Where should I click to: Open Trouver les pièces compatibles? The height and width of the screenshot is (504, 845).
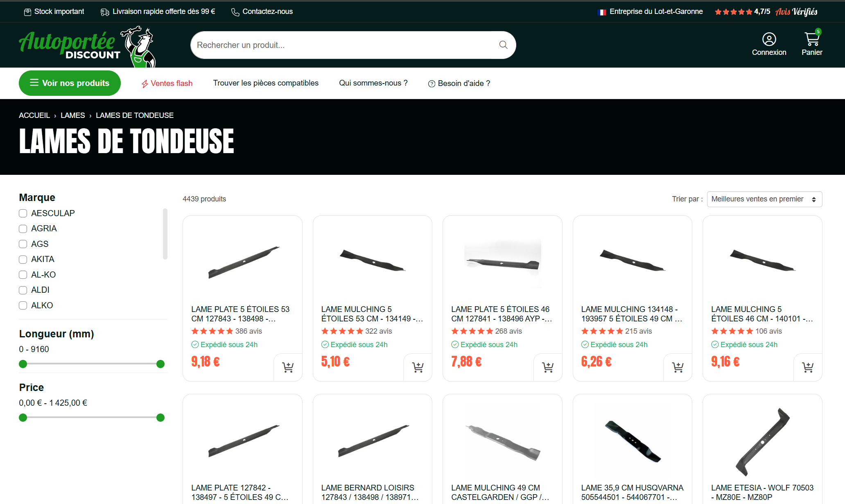point(266,83)
